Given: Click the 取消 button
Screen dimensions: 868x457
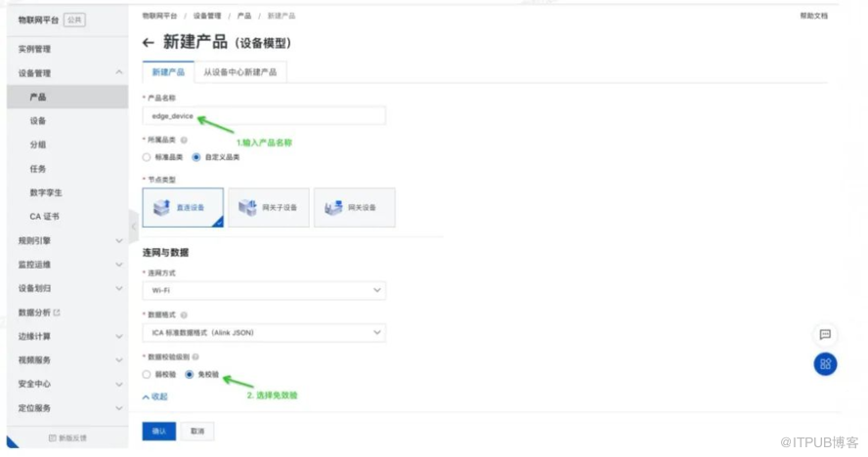Looking at the screenshot, I should pos(197,431).
